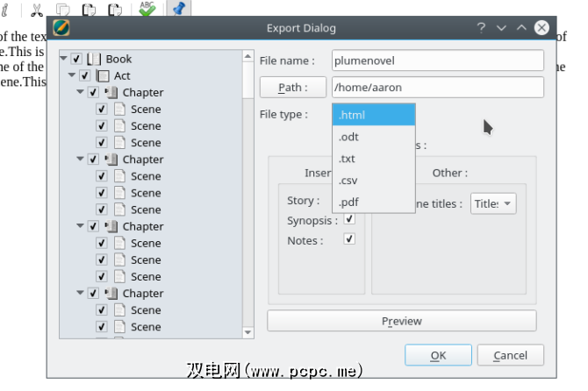Click the Path button

click(x=293, y=88)
